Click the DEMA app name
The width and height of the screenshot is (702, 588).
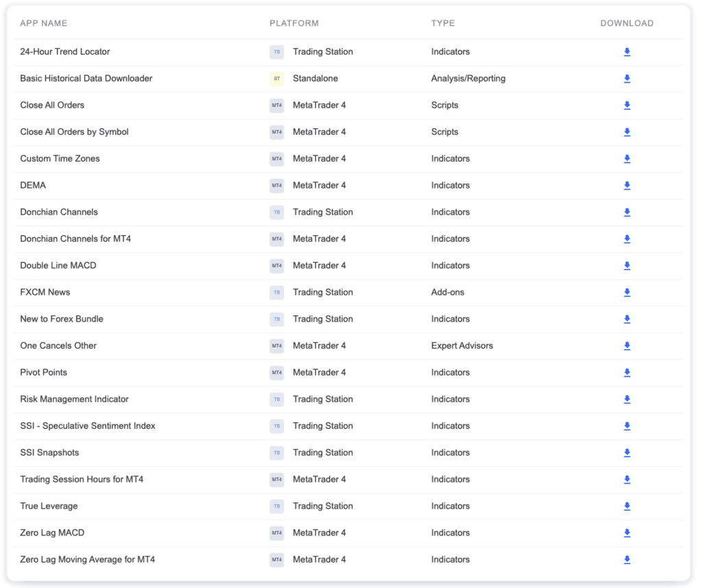pos(33,185)
